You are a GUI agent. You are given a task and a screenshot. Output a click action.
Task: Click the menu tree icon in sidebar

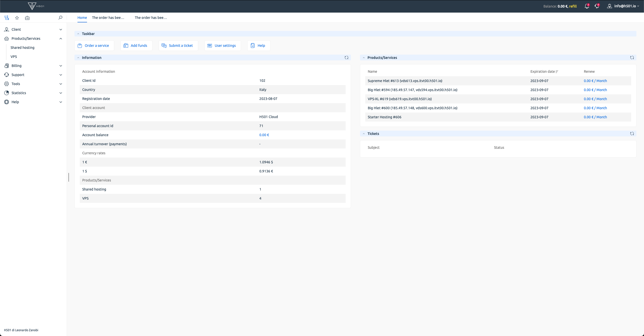point(7,18)
